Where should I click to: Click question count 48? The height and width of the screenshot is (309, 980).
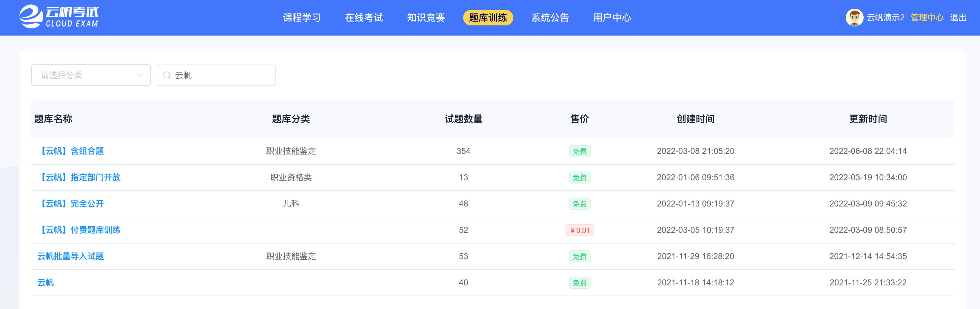[463, 204]
